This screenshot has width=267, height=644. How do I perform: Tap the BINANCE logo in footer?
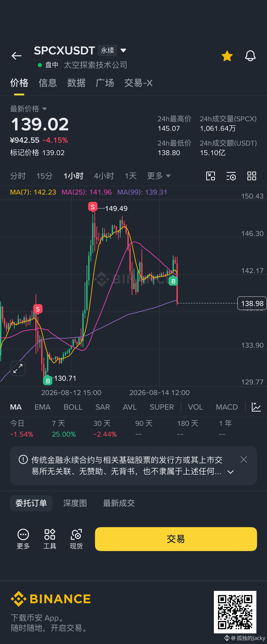pos(50,599)
